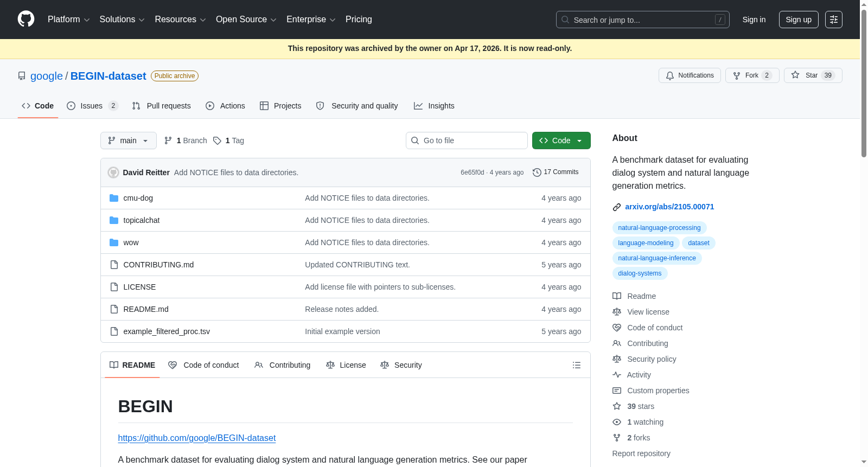This screenshot has height=467, width=868.
Task: Click the topicalchat folder icon
Action: coord(114,220)
